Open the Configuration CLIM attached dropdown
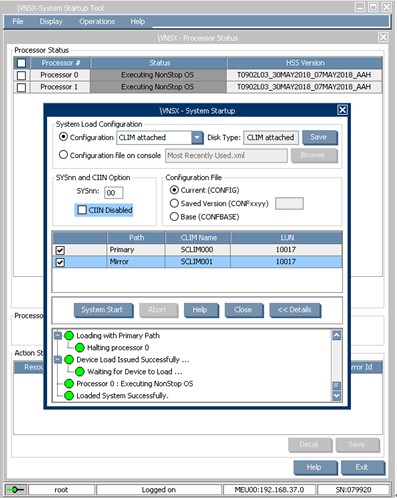 click(x=197, y=137)
